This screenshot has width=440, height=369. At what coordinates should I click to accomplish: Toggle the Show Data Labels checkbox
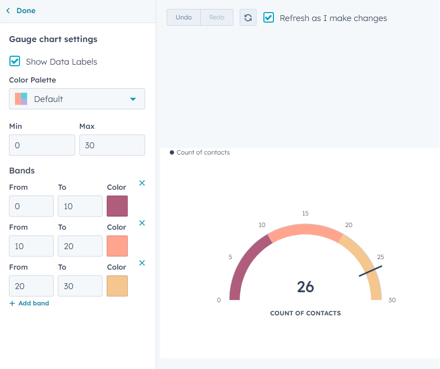pos(15,61)
